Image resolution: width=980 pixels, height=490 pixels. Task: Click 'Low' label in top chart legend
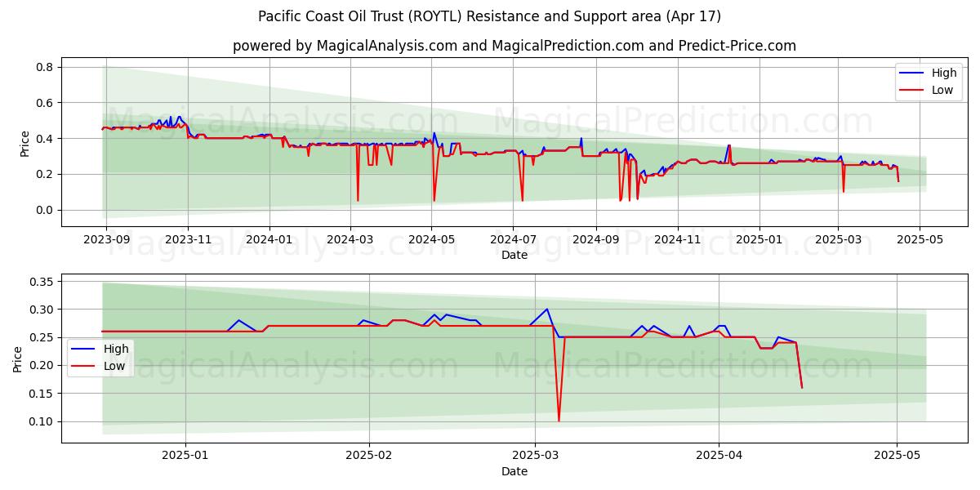[942, 90]
